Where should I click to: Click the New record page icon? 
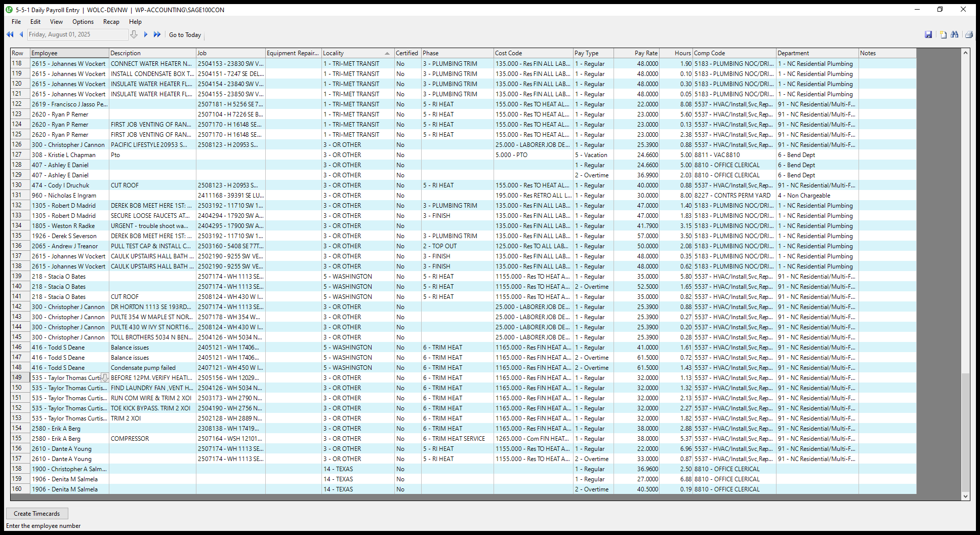(x=943, y=34)
